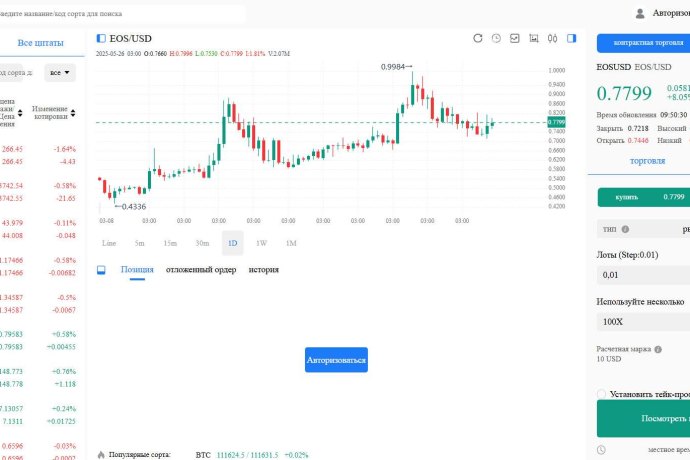
Task: Open the торговля tab
Action: (647, 161)
